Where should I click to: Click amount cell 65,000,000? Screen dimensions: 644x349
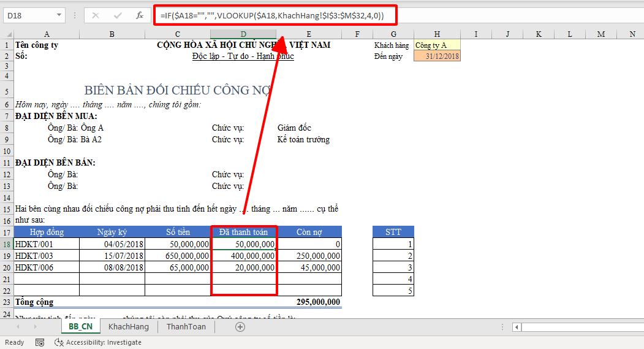click(x=178, y=267)
